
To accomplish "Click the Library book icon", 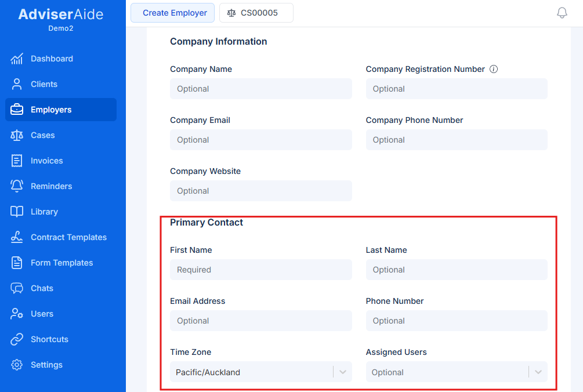I will click(17, 212).
